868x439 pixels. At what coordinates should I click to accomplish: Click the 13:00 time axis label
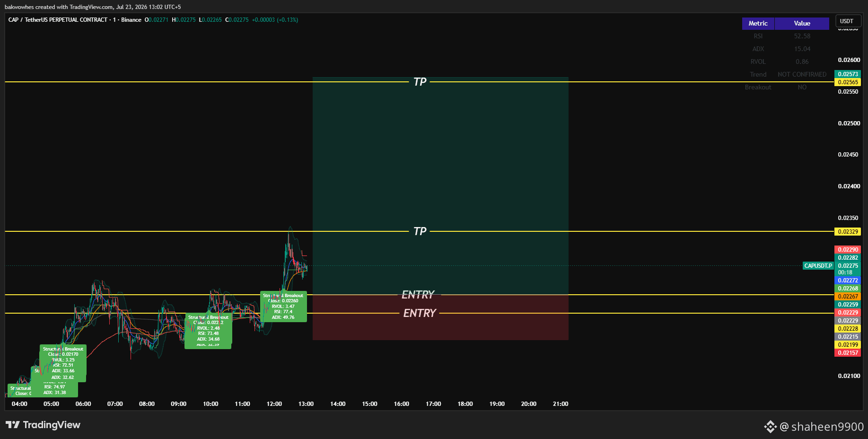pyautogui.click(x=306, y=404)
